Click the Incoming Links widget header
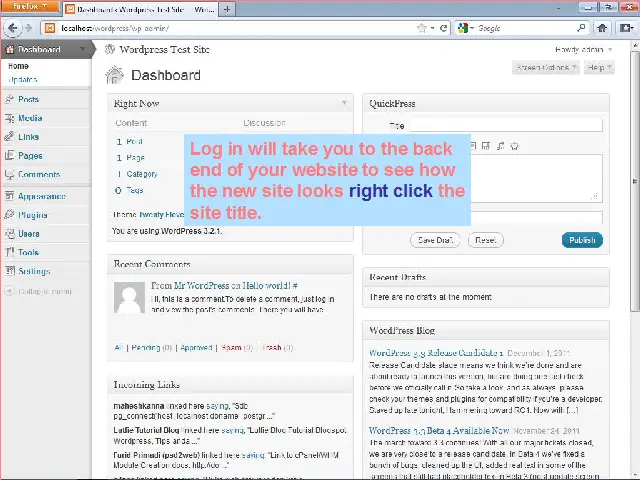Viewport: 640px width, 480px height. 230,384
